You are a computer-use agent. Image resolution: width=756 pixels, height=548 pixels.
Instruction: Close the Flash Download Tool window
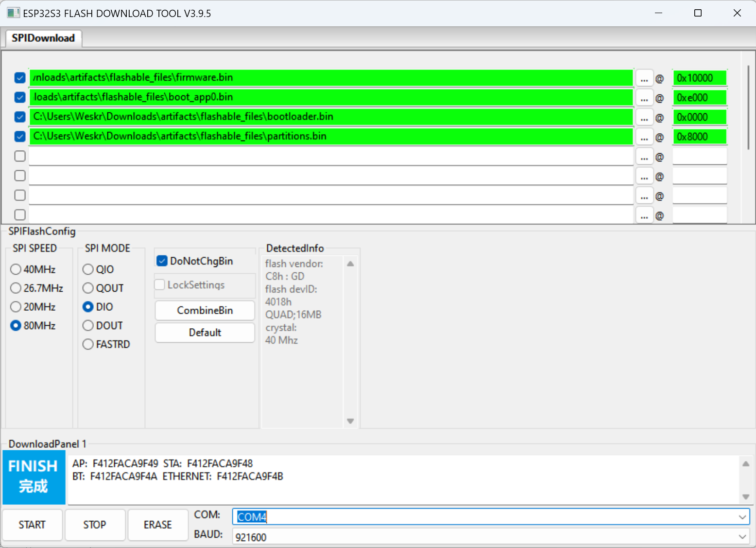737,13
